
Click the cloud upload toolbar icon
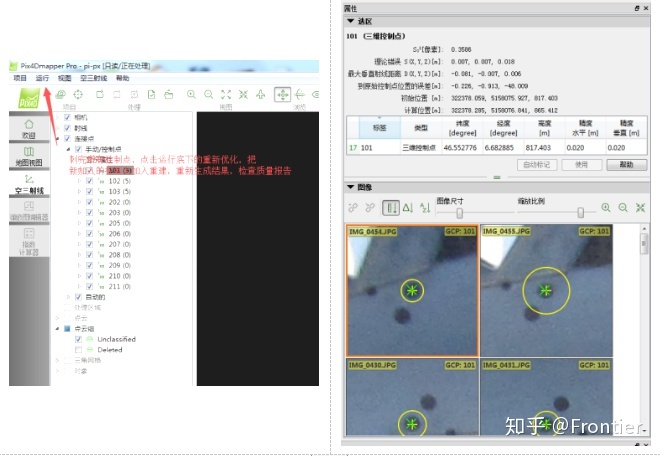(61, 94)
